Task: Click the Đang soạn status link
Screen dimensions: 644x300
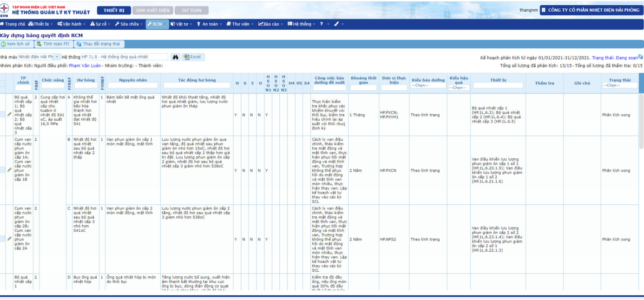Action: 627,58
